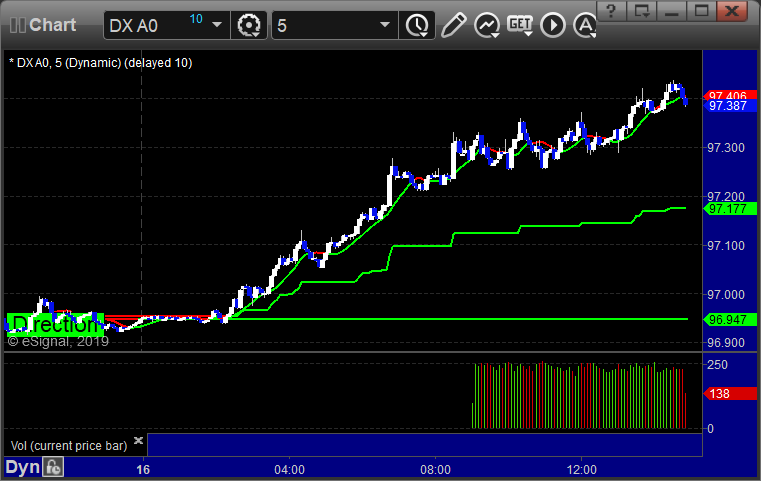Close the Vol study tab

[138, 440]
